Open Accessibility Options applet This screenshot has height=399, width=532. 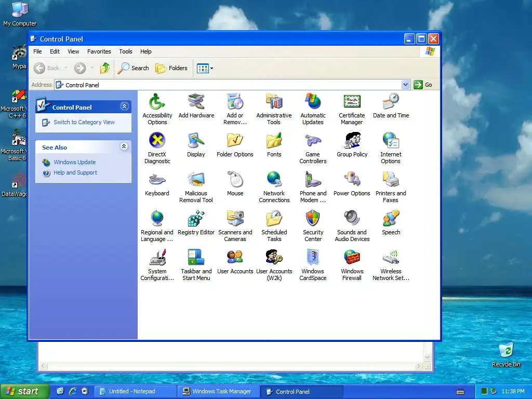coord(157,109)
